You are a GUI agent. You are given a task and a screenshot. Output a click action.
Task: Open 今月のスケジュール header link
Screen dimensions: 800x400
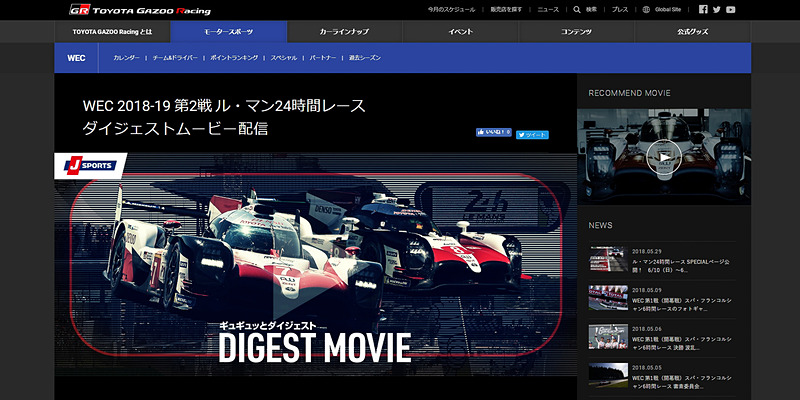[x=451, y=10]
